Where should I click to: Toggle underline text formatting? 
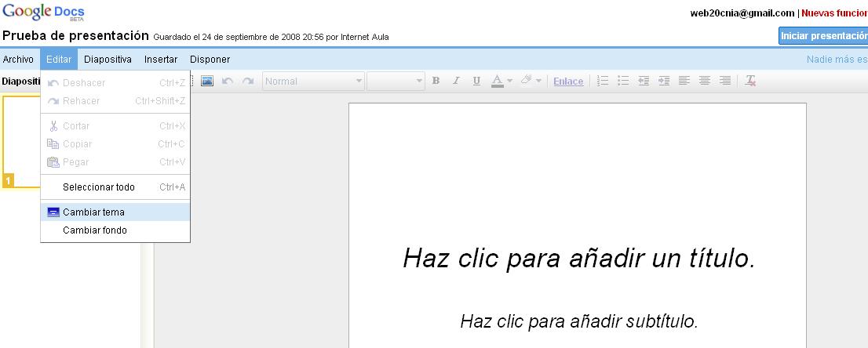point(476,81)
